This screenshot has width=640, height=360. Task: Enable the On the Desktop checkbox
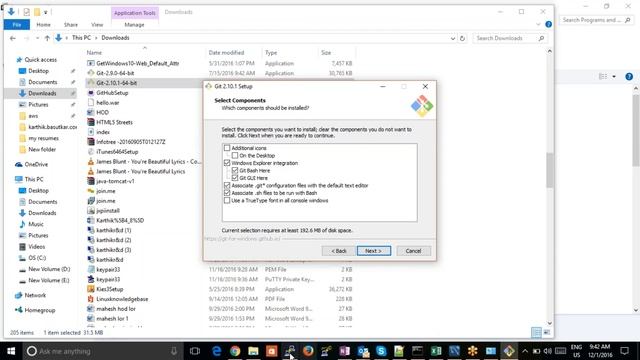235,156
